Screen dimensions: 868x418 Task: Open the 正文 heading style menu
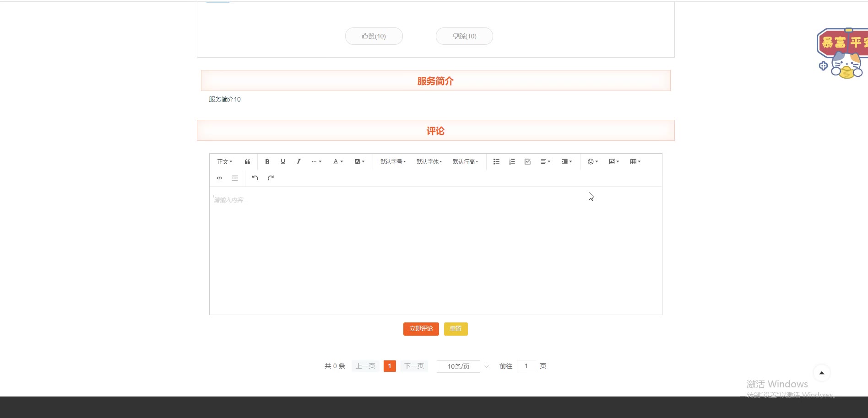click(224, 161)
